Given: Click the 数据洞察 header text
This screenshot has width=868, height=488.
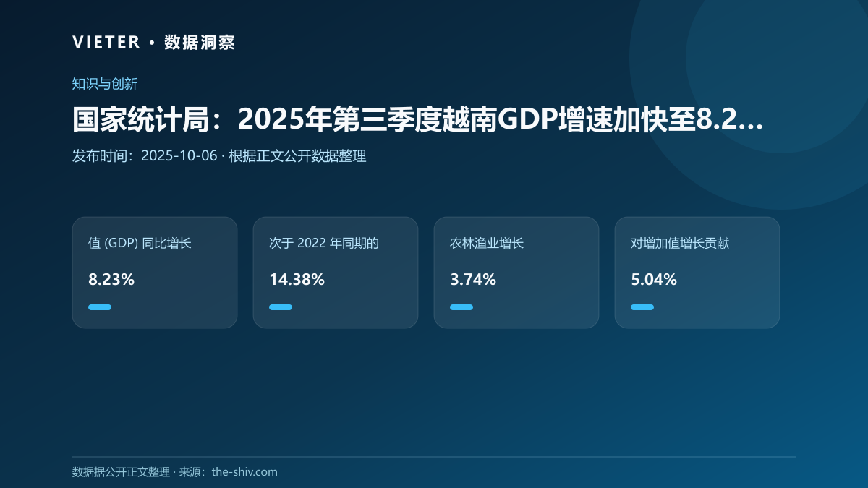Looking at the screenshot, I should point(200,42).
